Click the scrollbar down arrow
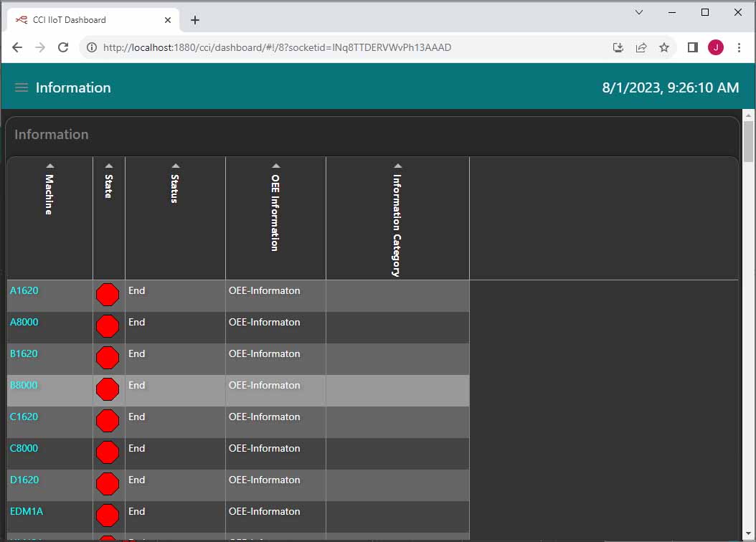756x542 pixels. coord(748,534)
